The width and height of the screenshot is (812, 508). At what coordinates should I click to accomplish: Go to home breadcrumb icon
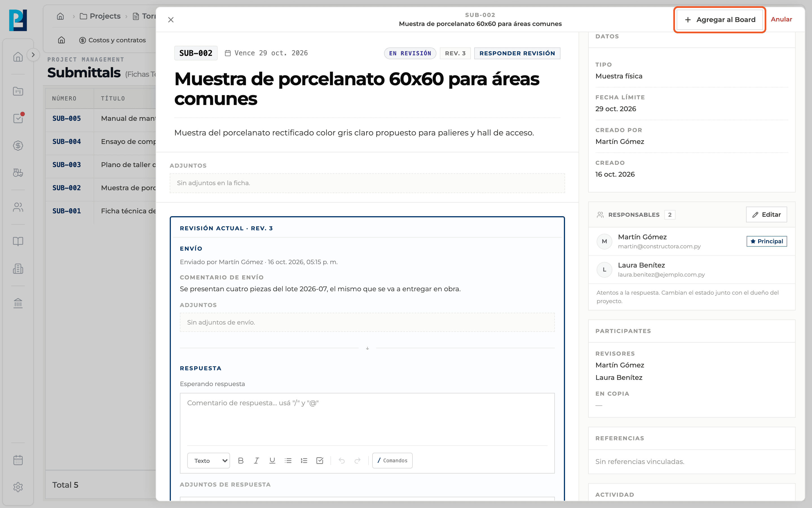click(60, 16)
